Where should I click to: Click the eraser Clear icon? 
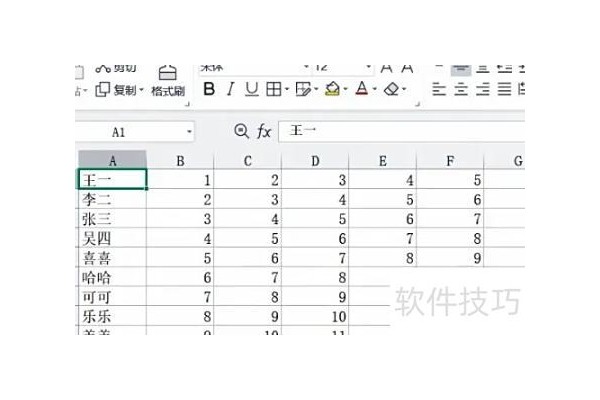point(391,89)
